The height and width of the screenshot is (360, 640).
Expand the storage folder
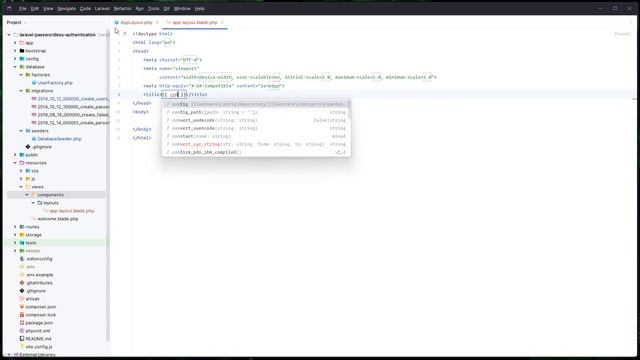(x=15, y=235)
